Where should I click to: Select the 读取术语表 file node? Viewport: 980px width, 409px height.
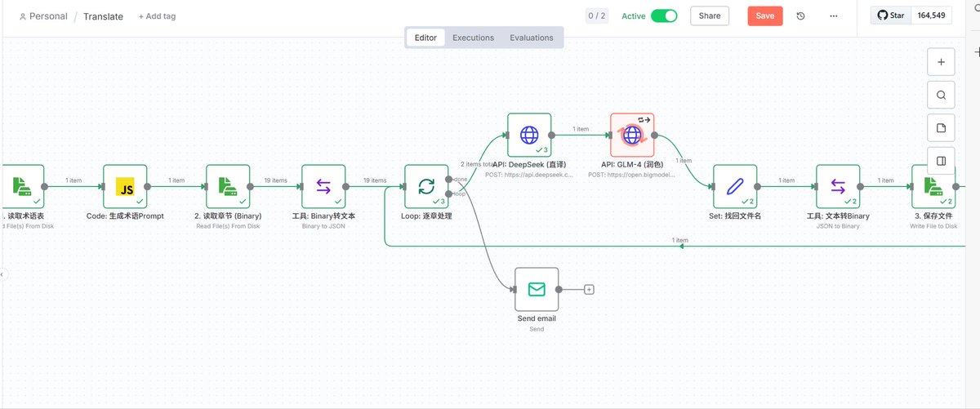(22, 186)
